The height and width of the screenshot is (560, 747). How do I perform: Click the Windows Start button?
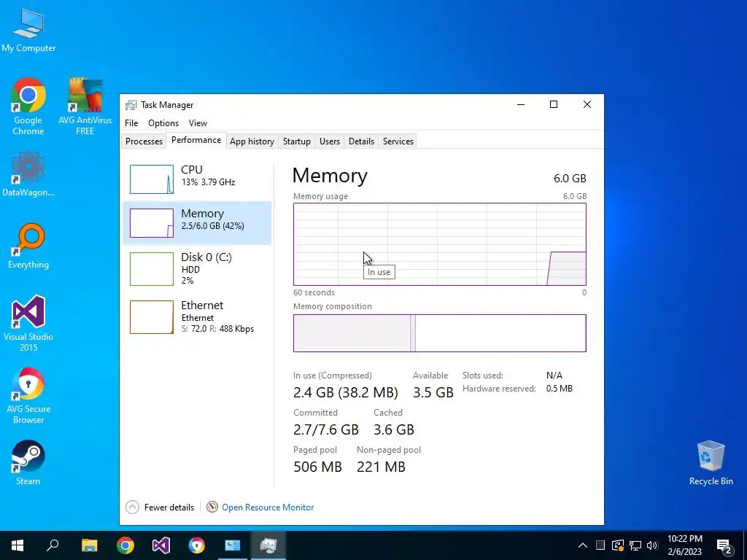tap(18, 545)
